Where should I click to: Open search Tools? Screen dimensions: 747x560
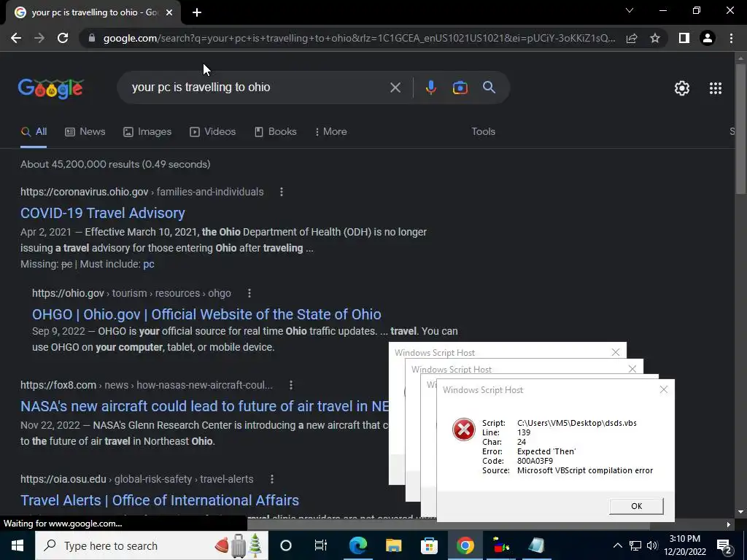(483, 132)
